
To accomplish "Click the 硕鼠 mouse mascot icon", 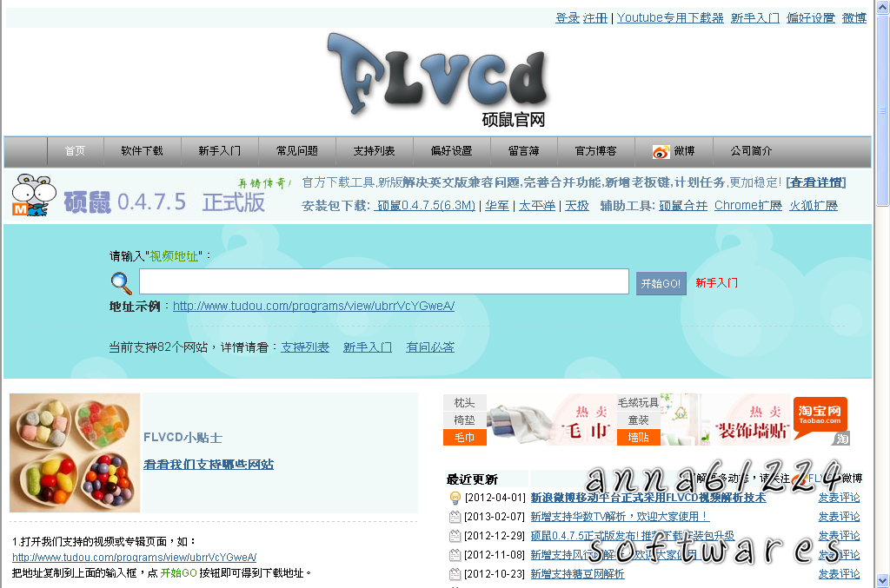I will pyautogui.click(x=33, y=195).
